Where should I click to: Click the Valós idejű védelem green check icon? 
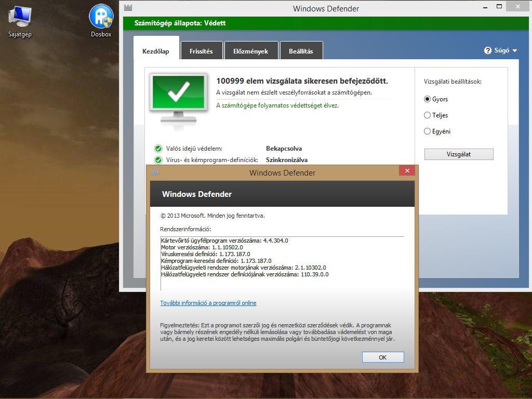(x=158, y=149)
